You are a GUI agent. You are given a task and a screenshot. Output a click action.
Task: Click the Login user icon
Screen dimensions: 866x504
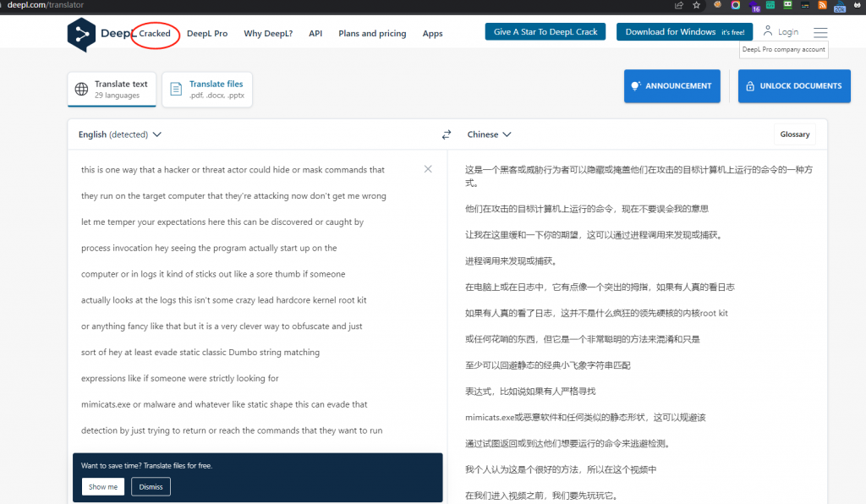point(768,31)
